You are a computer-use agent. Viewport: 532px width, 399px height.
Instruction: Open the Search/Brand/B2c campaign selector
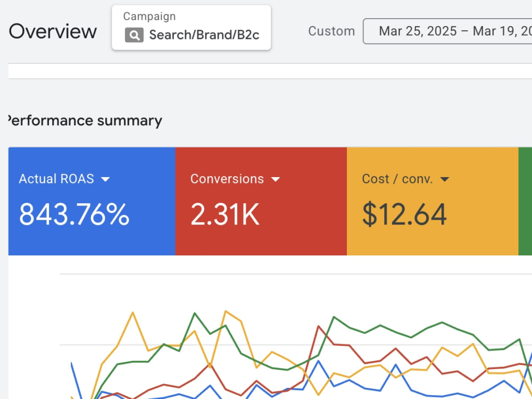pos(192,28)
